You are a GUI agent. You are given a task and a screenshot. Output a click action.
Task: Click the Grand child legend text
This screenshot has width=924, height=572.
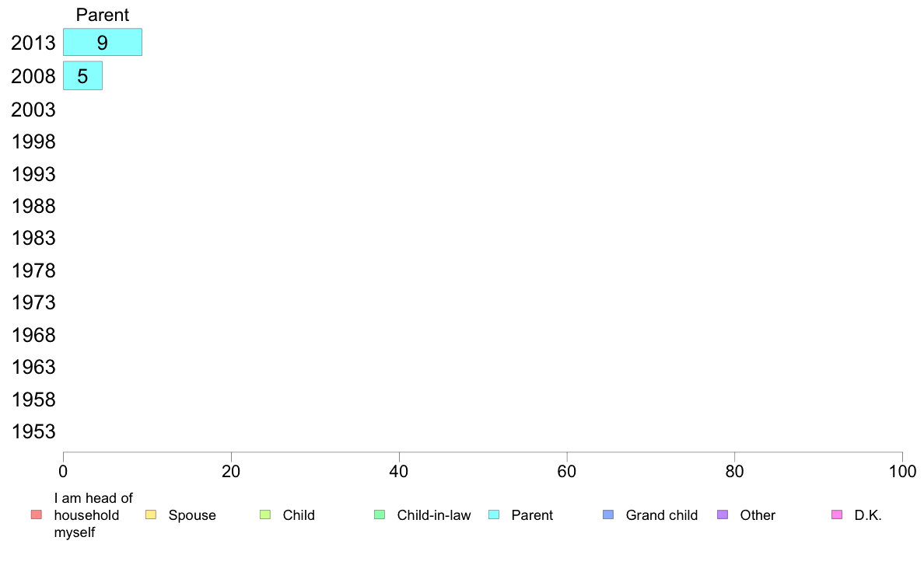(x=661, y=515)
